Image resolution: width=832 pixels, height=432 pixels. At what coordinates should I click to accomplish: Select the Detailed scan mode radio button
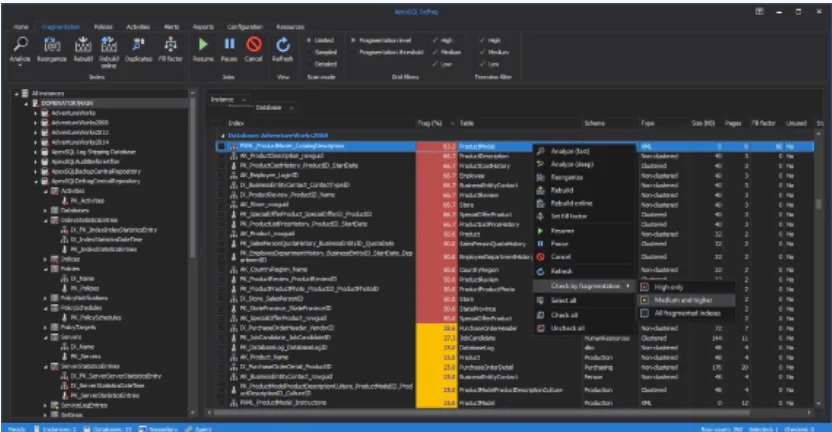(309, 64)
